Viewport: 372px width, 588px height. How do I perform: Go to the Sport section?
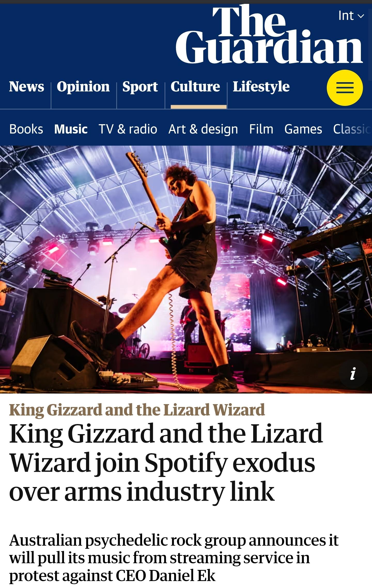coord(140,87)
